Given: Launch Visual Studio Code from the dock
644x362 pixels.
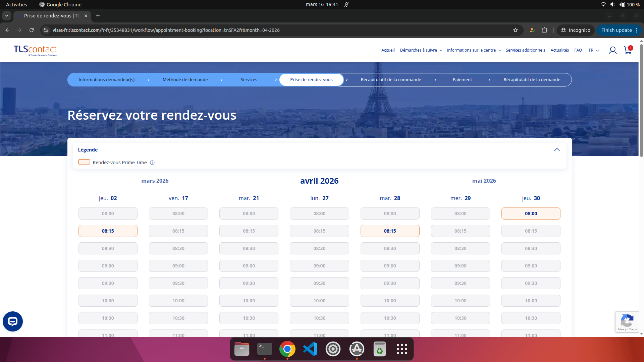Looking at the screenshot, I should (310, 349).
